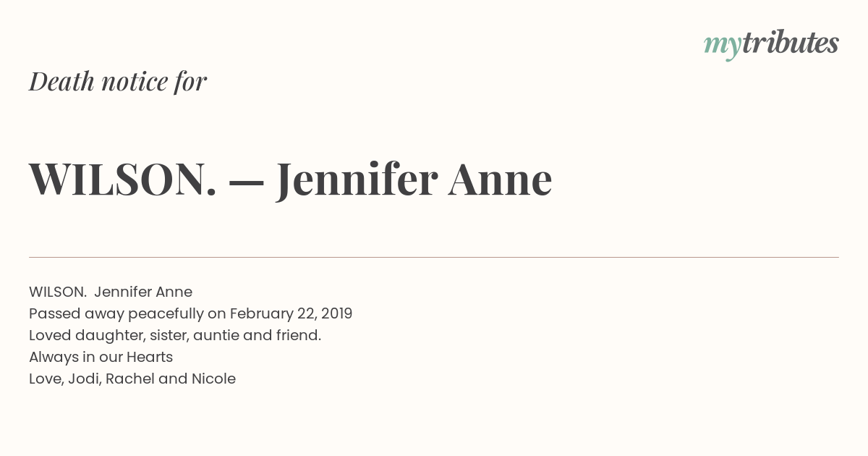Click "WILSON." in the large title

123,179
